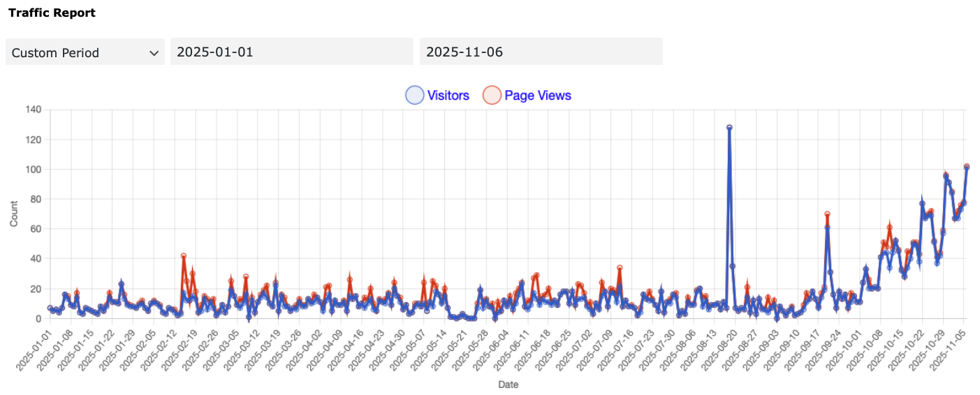Click the 128 peak data point near 2025-08-20
The image size is (980, 395).
pyautogui.click(x=729, y=128)
